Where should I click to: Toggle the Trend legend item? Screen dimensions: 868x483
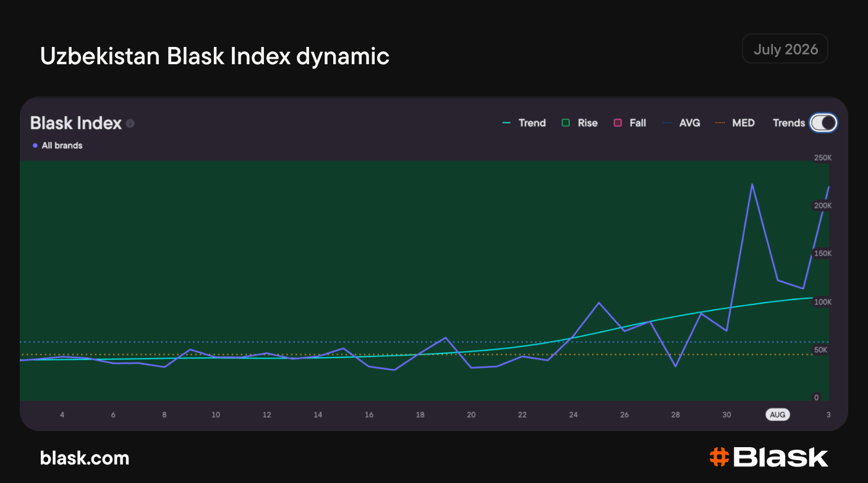point(524,123)
